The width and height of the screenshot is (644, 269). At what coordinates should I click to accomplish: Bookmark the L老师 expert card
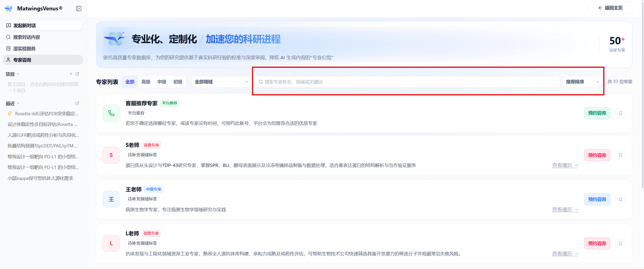pyautogui.click(x=620, y=243)
